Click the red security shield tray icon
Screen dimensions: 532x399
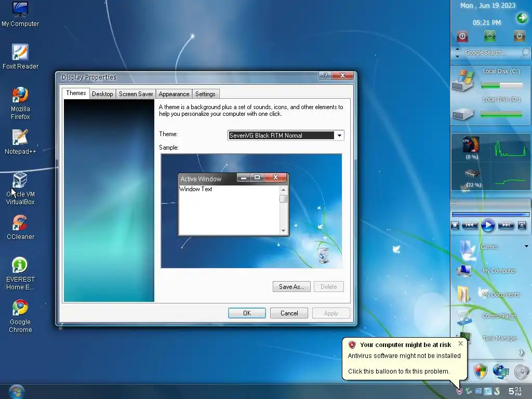(x=459, y=391)
